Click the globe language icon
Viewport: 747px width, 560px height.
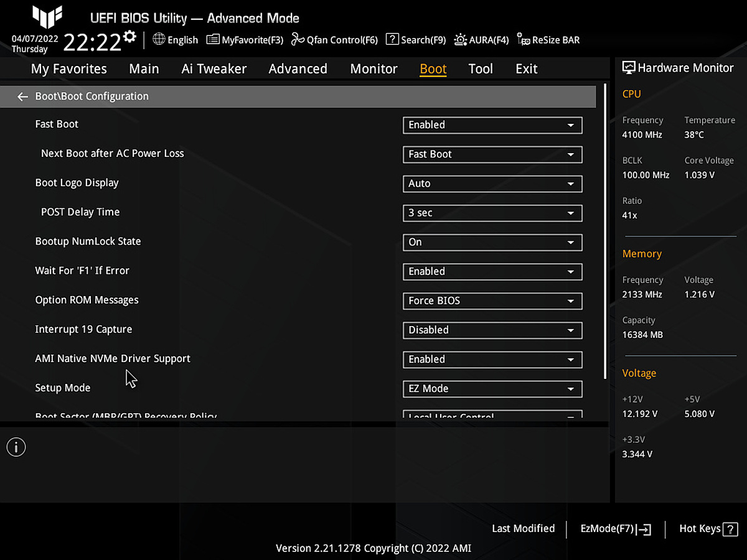pyautogui.click(x=159, y=39)
